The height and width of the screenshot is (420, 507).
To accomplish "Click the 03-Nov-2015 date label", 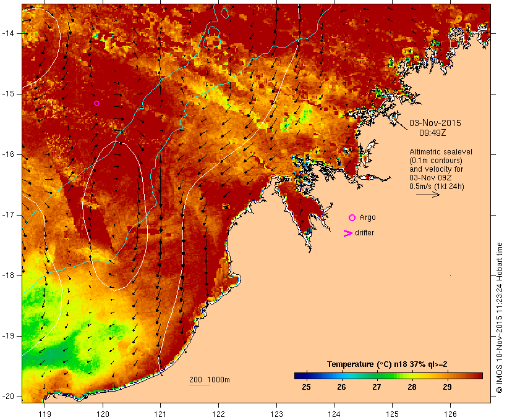I will [x=435, y=123].
